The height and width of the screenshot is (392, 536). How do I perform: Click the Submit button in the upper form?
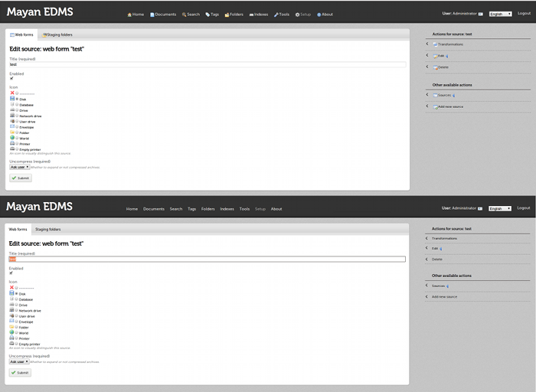[21, 178]
